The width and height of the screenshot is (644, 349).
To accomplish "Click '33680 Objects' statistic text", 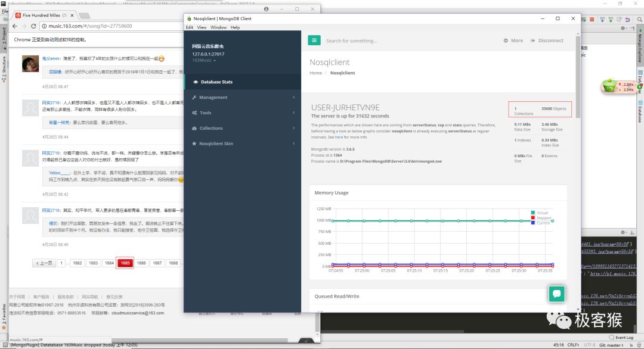I will (x=553, y=108).
